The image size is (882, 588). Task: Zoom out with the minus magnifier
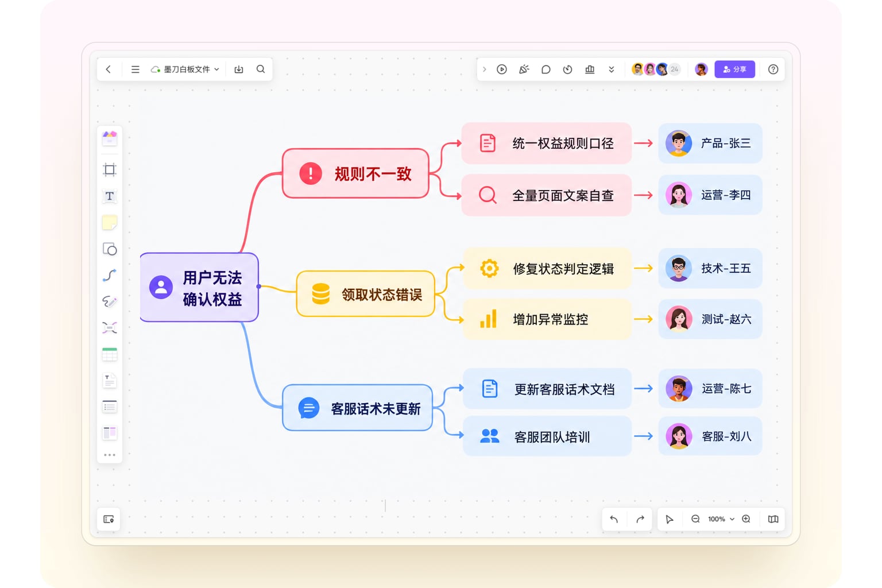coord(695,519)
